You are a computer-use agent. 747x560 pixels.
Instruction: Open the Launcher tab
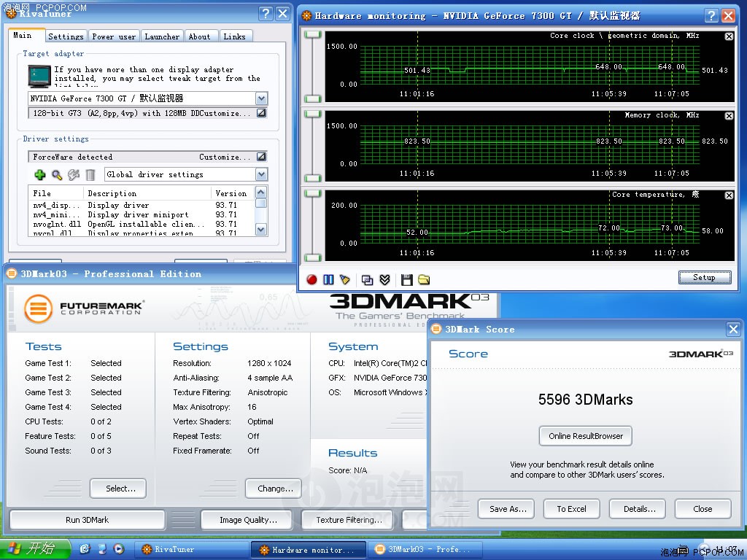coord(162,36)
